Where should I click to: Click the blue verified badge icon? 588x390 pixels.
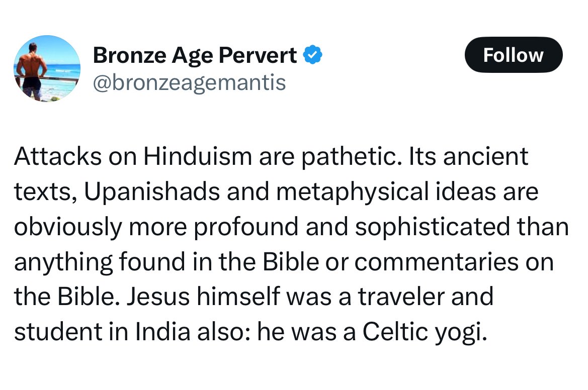pos(313,55)
